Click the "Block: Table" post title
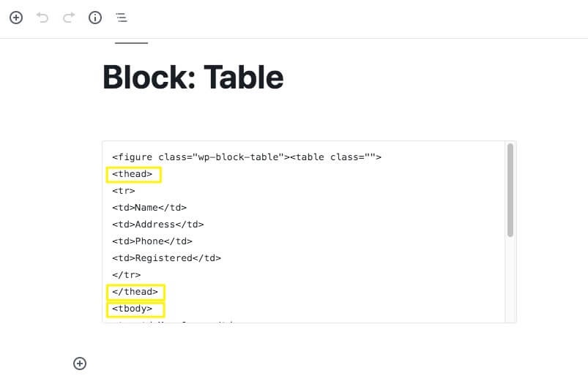 coord(193,78)
